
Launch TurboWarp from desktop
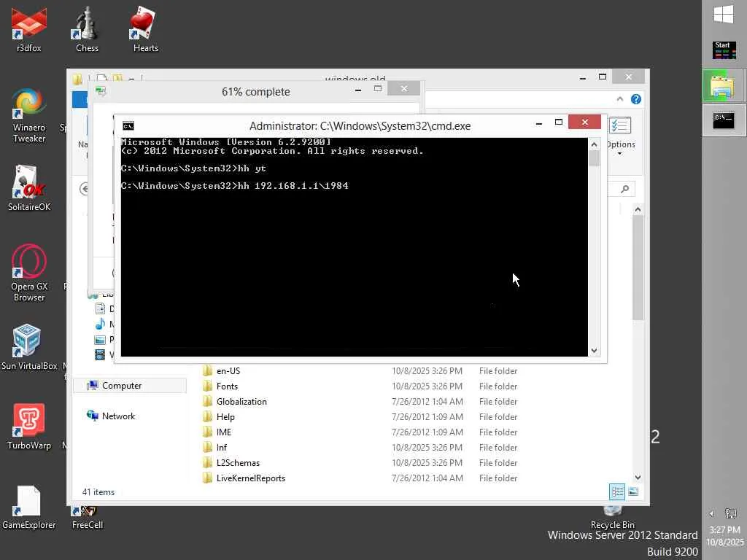(x=28, y=426)
